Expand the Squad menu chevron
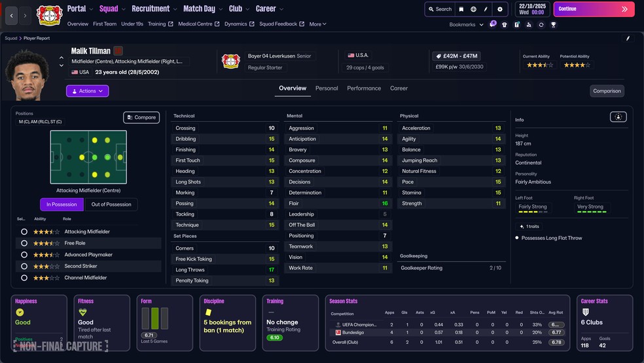 point(123,9)
